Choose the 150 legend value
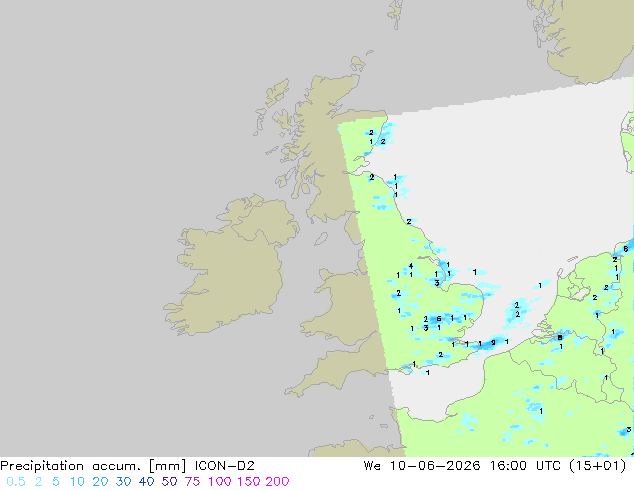Screen dimensions: 634x490 click(x=249, y=482)
